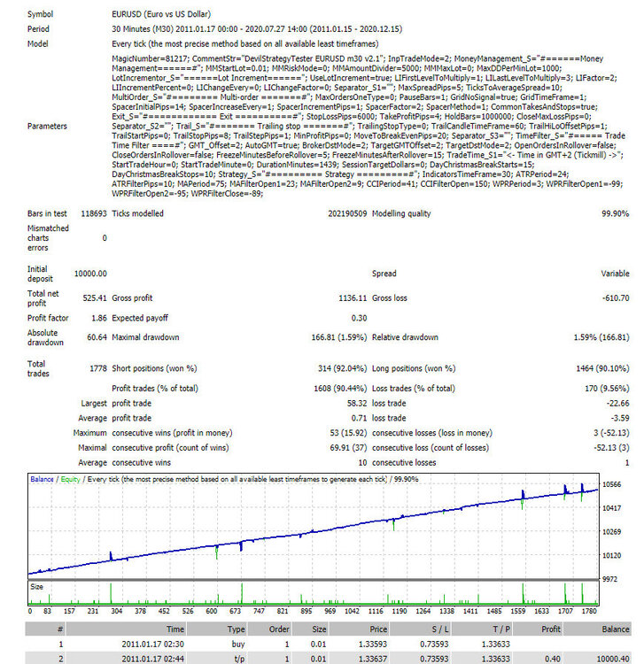Click ticks modelled value 202190509
This screenshot has height=664, width=644.
tap(347, 213)
